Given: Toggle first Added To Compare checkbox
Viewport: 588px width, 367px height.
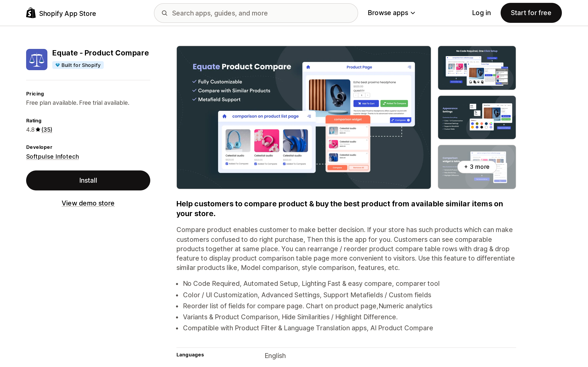Looking at the screenshot, I should pos(227,164).
